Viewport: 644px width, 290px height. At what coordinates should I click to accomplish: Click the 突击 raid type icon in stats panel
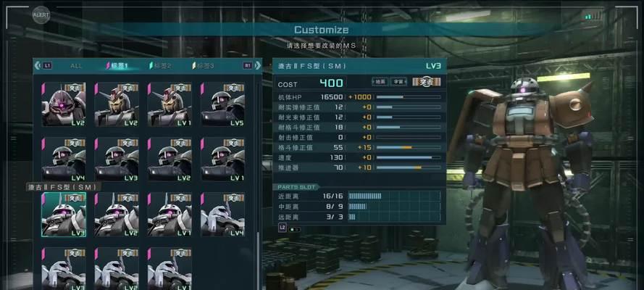pos(427,82)
